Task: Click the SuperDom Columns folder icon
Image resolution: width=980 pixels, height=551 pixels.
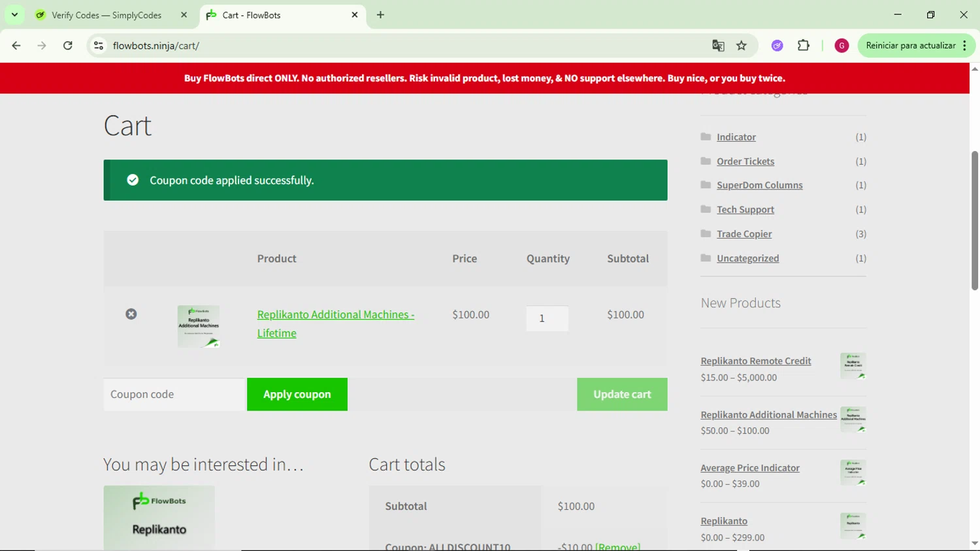Action: 706,185
